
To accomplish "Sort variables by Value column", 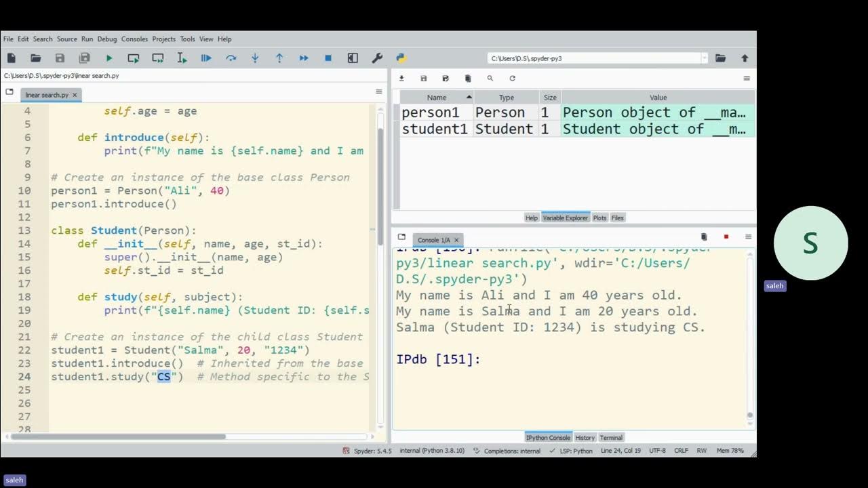I will click(658, 98).
